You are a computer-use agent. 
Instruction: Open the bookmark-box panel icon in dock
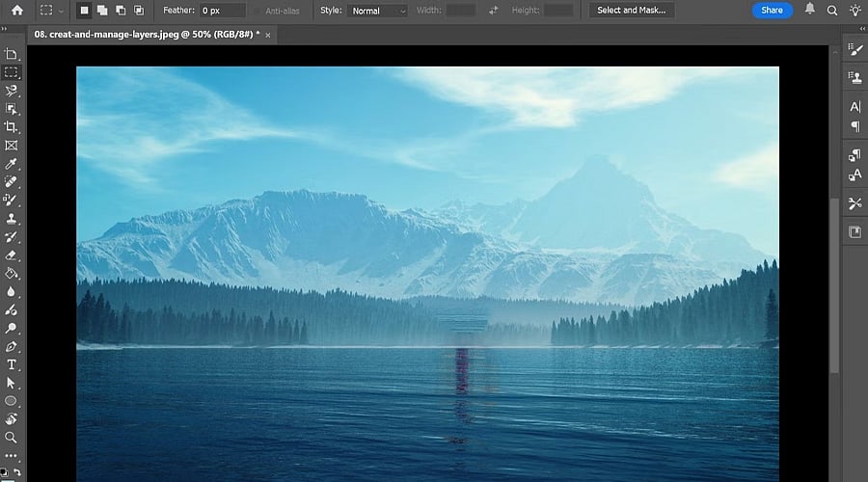pos(855,232)
